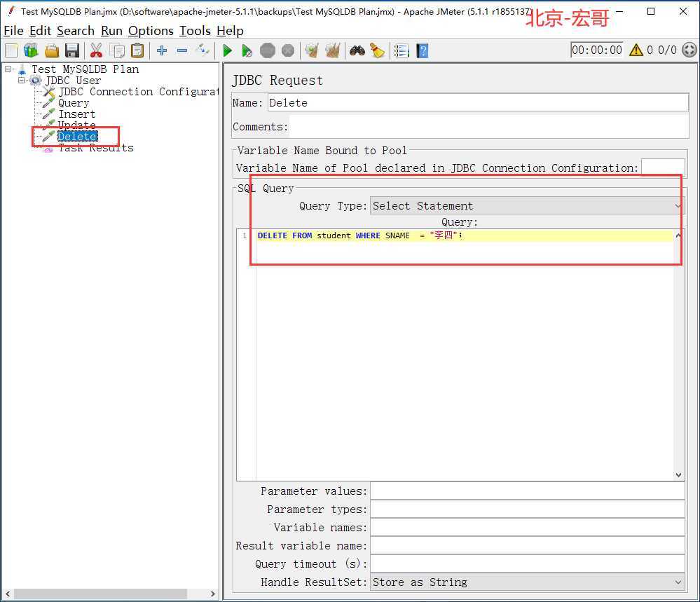This screenshot has width=700, height=602.
Task: Click the Open file folder icon
Action: [x=52, y=50]
